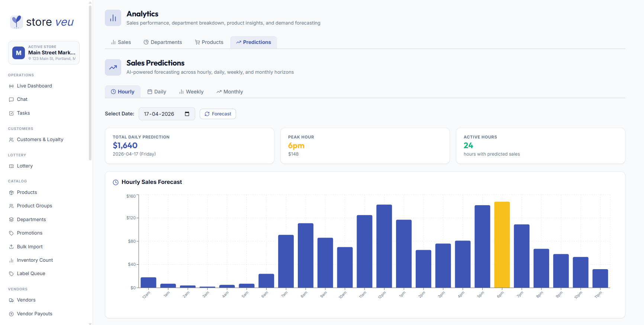The image size is (644, 325).
Task: Click the Bulk Import upload icon
Action: (11, 247)
